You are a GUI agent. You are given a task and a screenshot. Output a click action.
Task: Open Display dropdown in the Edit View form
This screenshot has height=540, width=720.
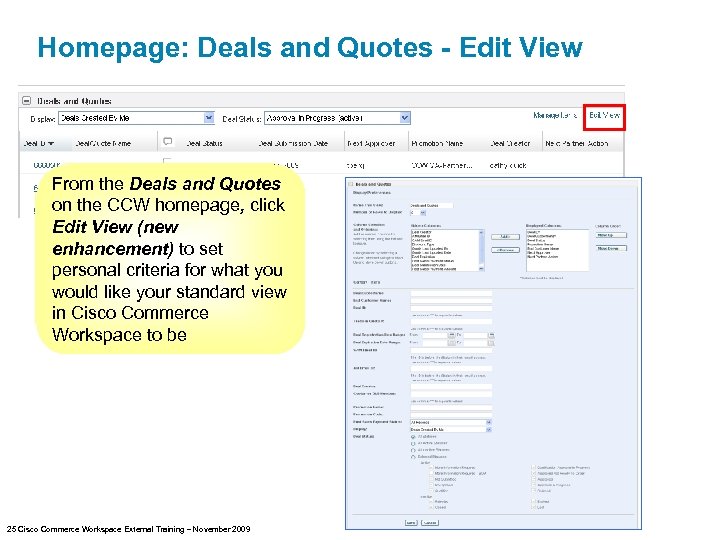tap(451, 429)
